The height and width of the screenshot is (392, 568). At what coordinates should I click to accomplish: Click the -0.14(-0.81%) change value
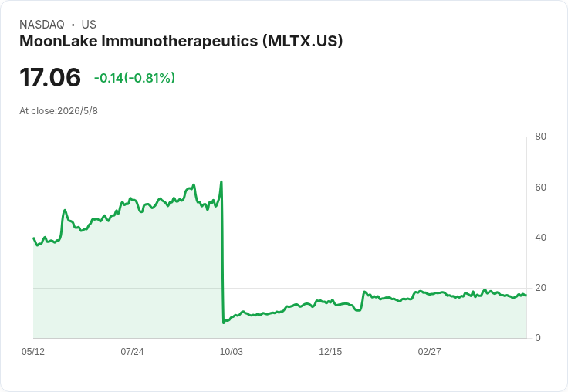coord(134,78)
